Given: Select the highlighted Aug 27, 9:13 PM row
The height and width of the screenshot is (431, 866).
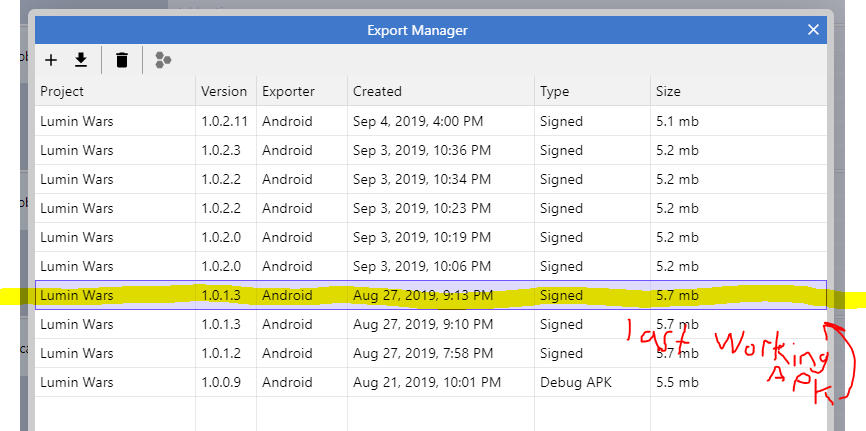Looking at the screenshot, I should point(431,295).
